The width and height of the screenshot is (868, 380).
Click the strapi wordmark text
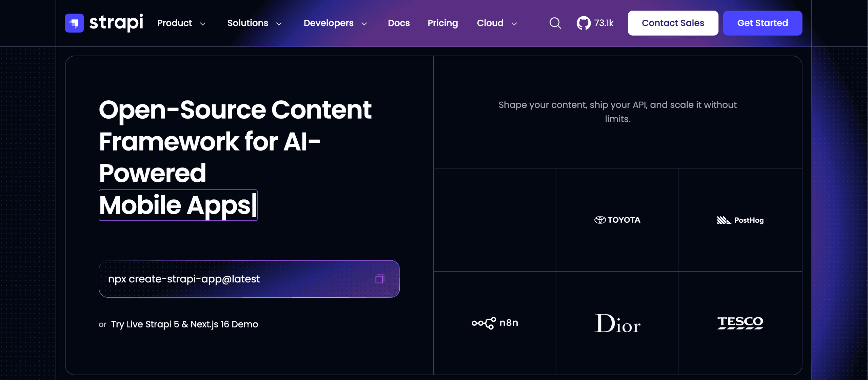click(x=116, y=23)
